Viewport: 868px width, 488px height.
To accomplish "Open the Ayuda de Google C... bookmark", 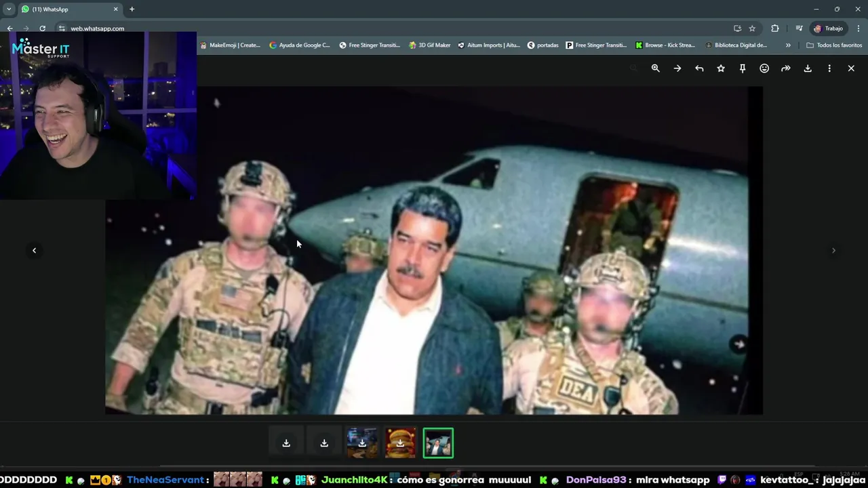I will (x=300, y=45).
